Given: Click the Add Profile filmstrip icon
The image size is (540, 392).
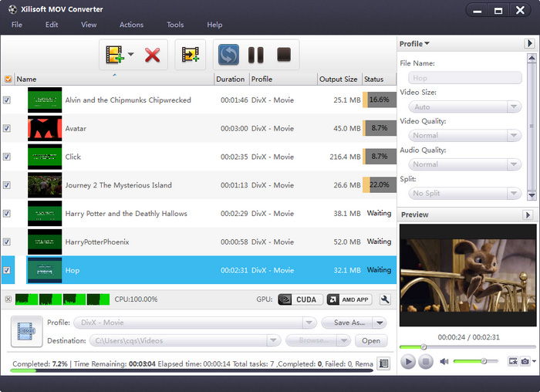Looking at the screenshot, I should pos(190,55).
